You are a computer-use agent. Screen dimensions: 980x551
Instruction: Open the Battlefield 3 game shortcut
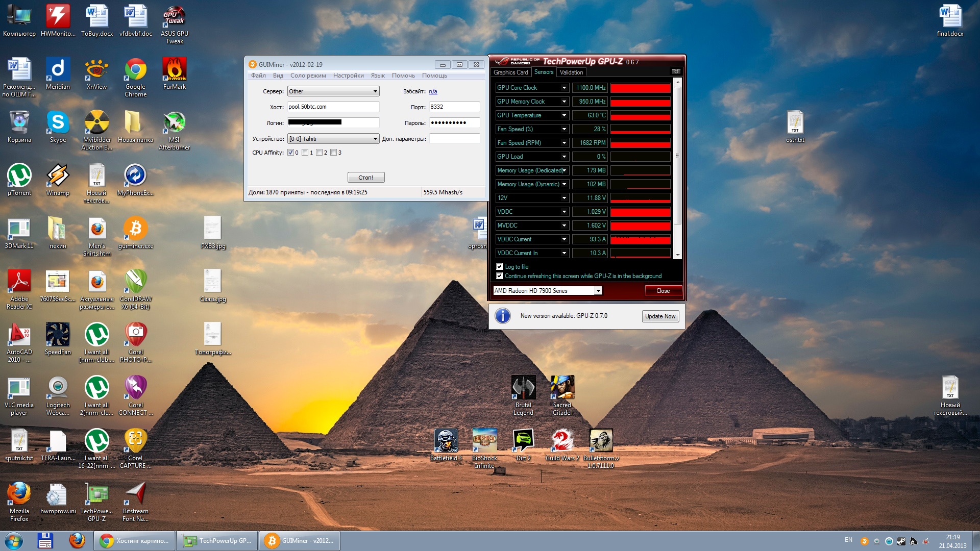click(446, 441)
